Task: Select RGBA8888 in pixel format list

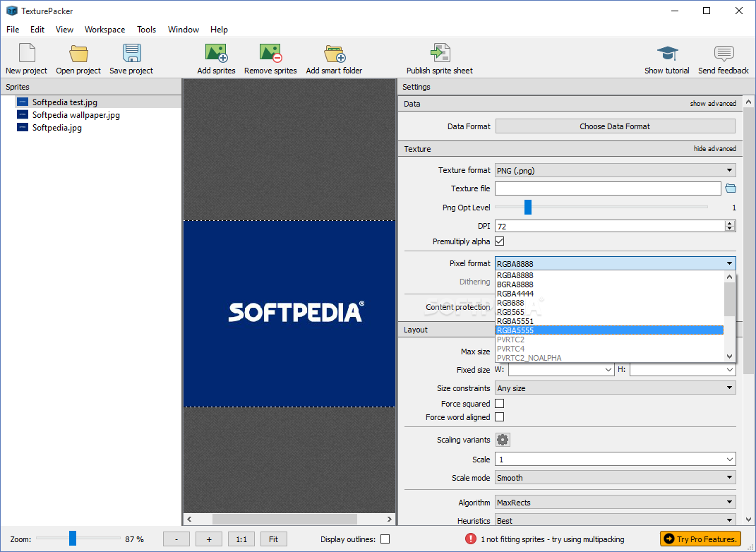Action: coord(609,275)
